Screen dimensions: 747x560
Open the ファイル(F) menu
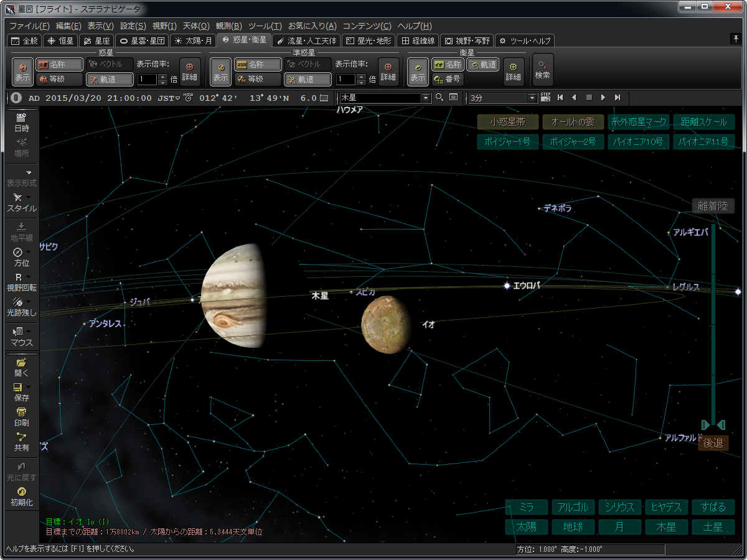(x=29, y=26)
